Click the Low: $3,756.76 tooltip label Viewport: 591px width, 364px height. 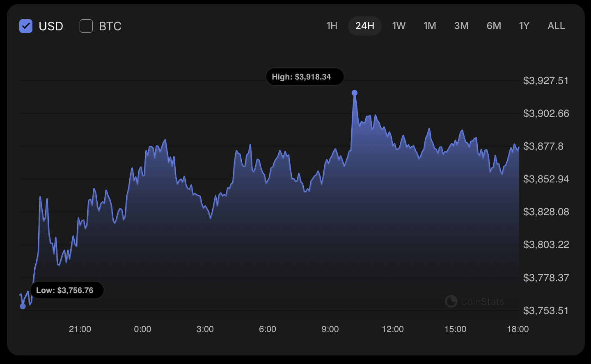tap(67, 290)
